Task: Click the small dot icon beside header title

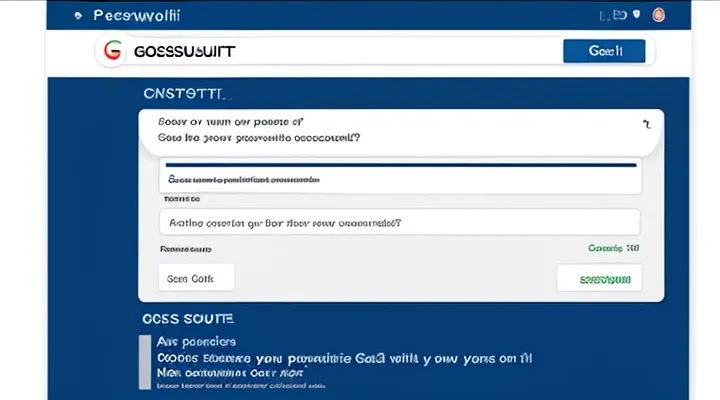Action: point(76,17)
